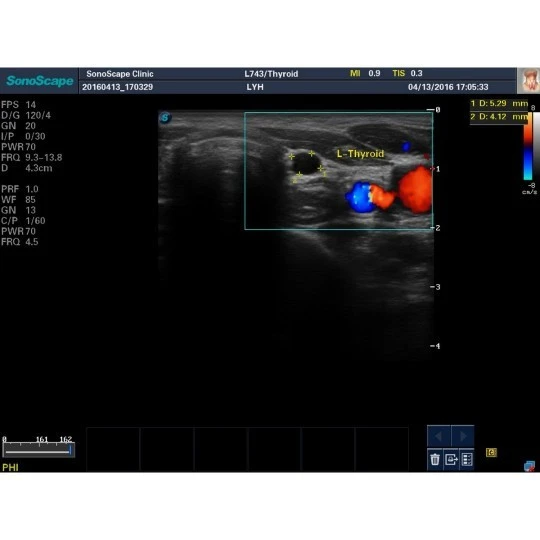Select the L-Thyroid annotation label
The height and width of the screenshot is (540, 540).
360,154
